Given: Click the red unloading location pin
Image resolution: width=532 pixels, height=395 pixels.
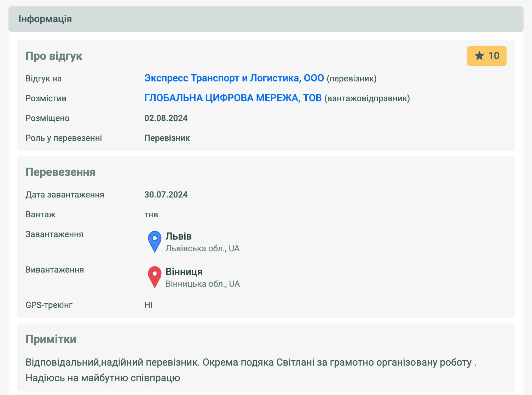Looking at the screenshot, I should tap(155, 276).
